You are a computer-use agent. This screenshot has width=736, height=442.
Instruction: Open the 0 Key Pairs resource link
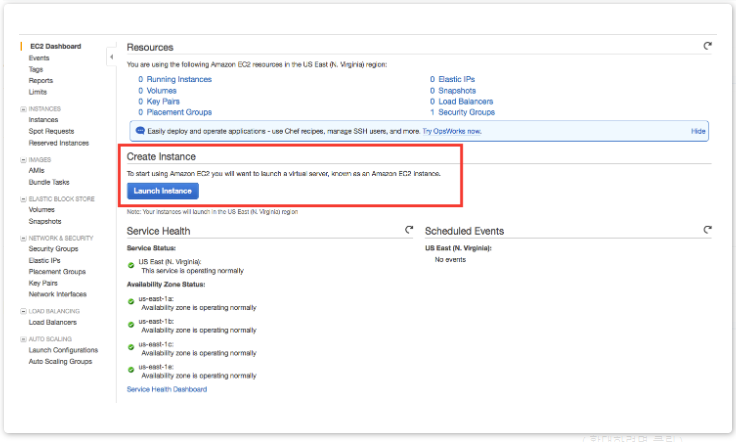[159, 101]
